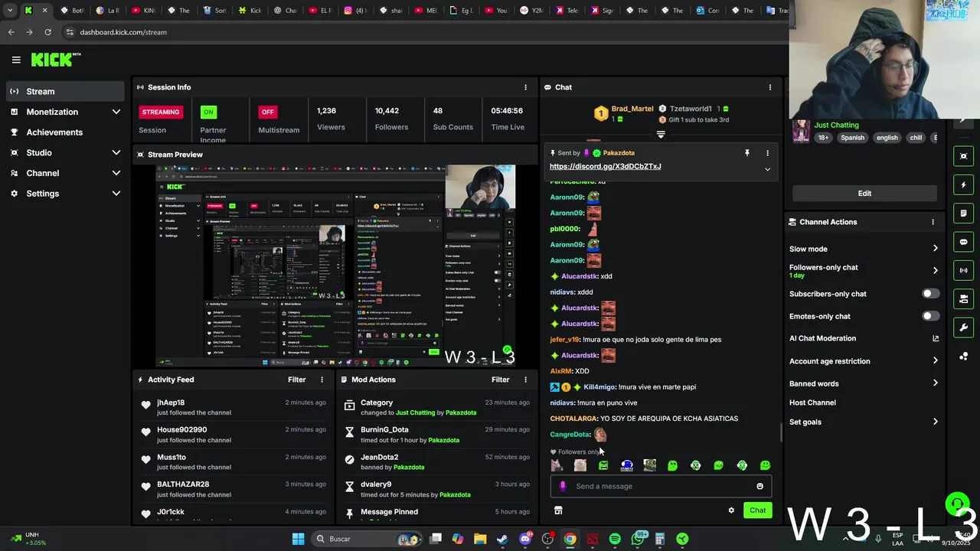Open the lightning bolt quick actions widget
Viewport: 980px width, 551px height.
point(963,184)
